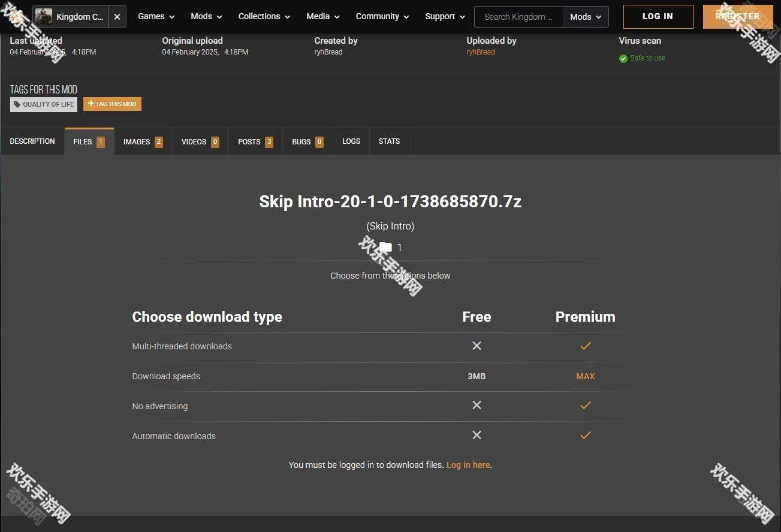Expand the Mods navigation menu

pyautogui.click(x=206, y=17)
